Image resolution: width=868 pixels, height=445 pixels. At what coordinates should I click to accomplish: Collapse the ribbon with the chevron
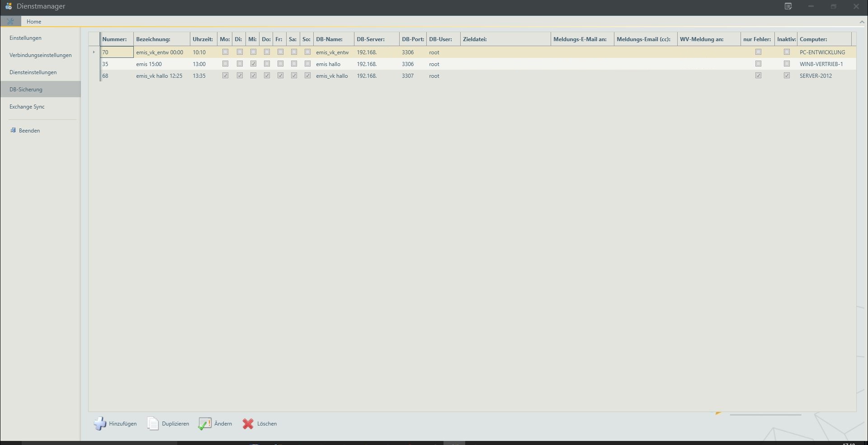862,22
